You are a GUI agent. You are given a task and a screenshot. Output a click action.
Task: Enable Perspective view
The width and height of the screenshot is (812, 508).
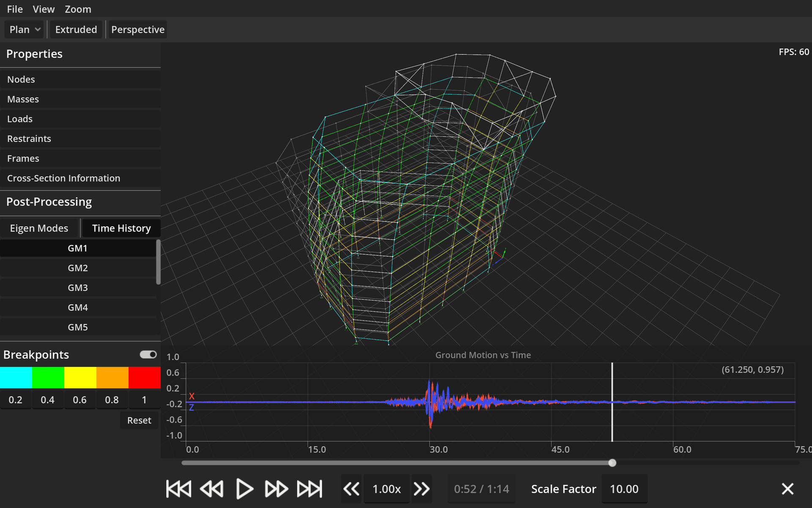137,29
